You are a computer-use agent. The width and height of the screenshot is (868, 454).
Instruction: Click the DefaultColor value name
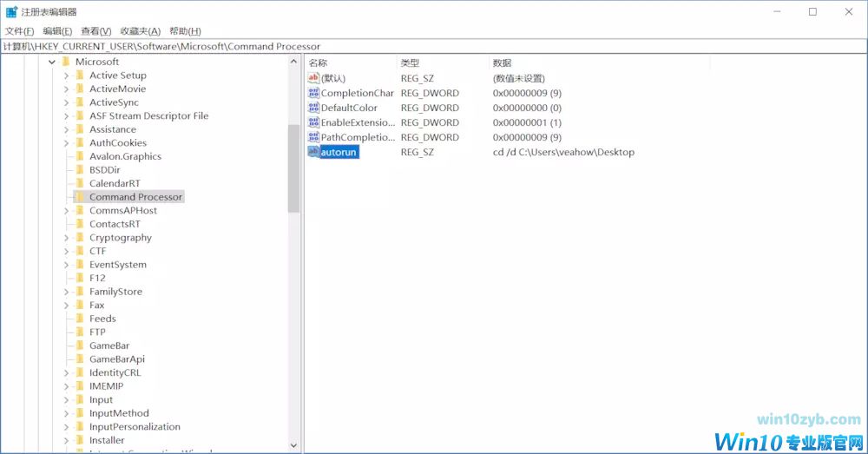pyautogui.click(x=349, y=108)
